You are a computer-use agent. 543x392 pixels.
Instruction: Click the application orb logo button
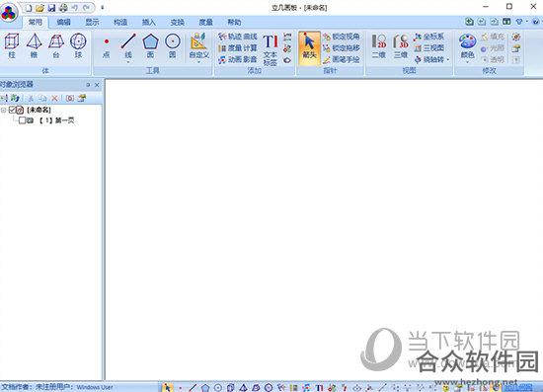tap(9, 13)
